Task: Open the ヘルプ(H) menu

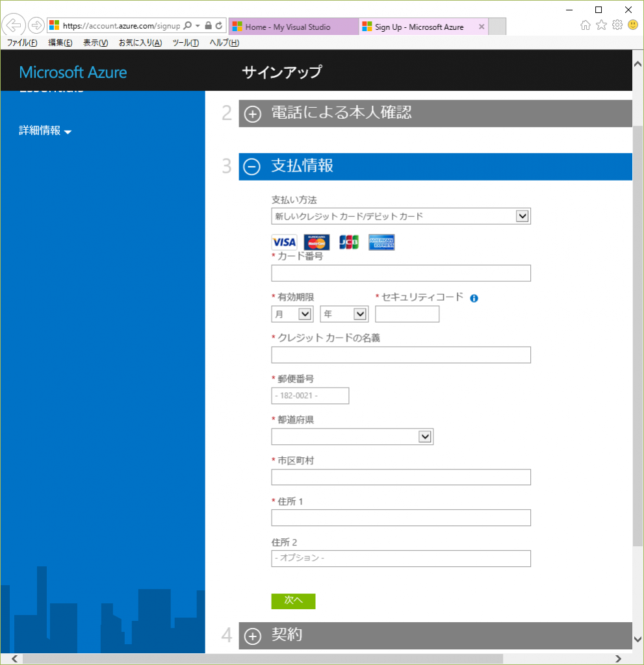Action: tap(225, 43)
